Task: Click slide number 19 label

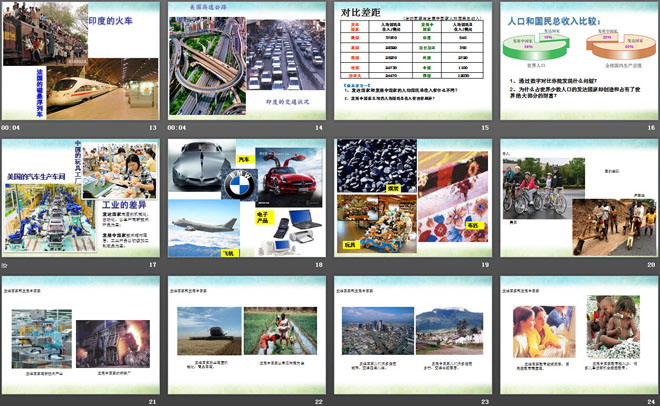Action: tap(485, 265)
